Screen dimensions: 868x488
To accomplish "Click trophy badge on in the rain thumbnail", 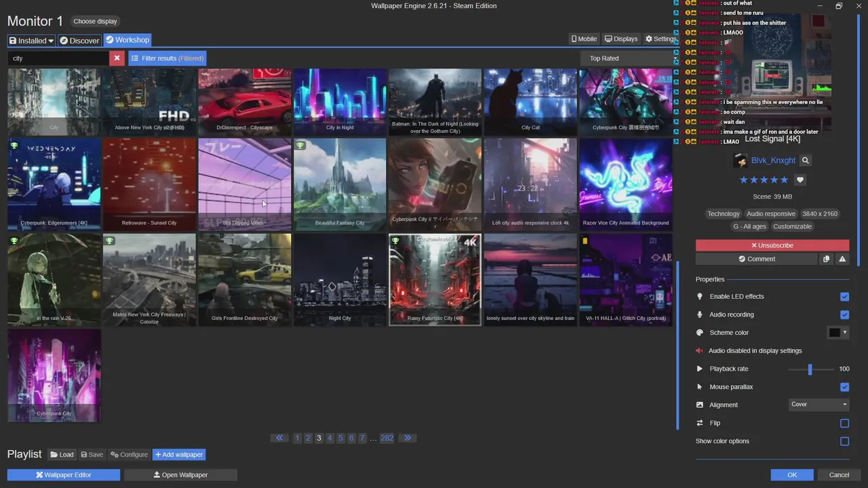I will (14, 241).
